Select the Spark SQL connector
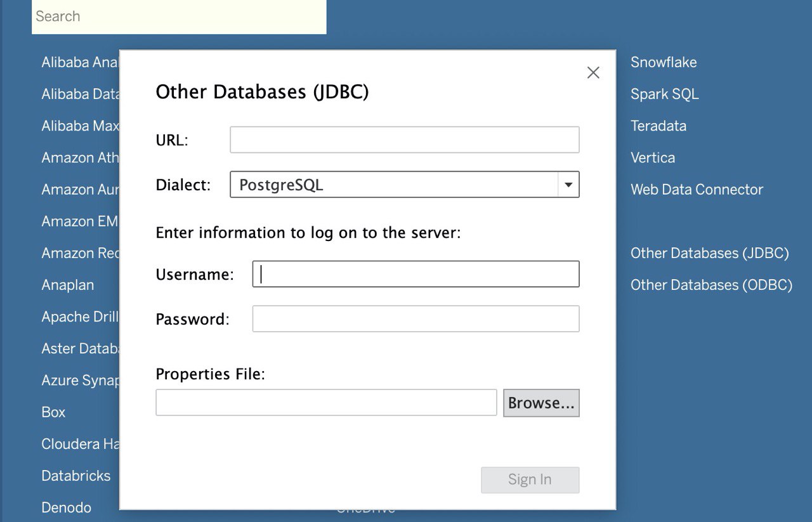Image resolution: width=812 pixels, height=522 pixels. pyautogui.click(x=664, y=94)
